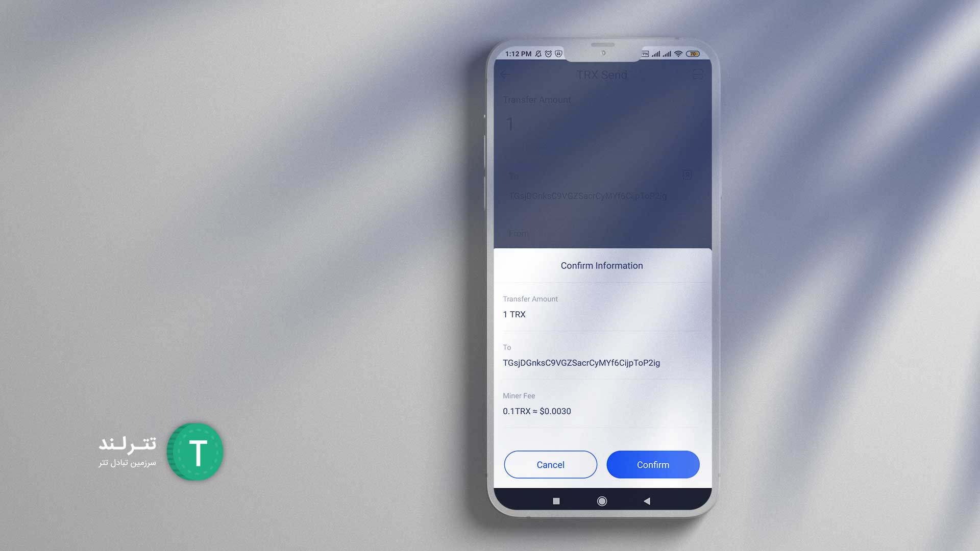Select the TRX Send screen title

tap(602, 74)
